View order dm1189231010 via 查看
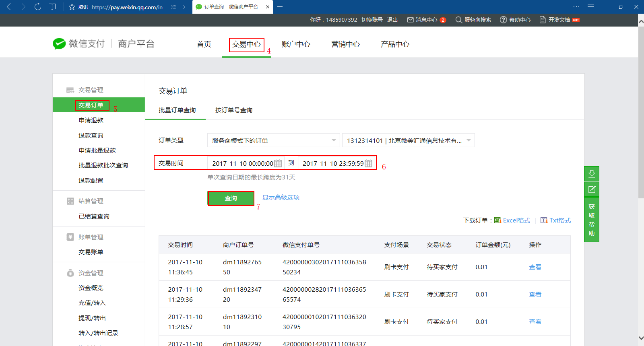The height and width of the screenshot is (346, 644). click(x=535, y=322)
